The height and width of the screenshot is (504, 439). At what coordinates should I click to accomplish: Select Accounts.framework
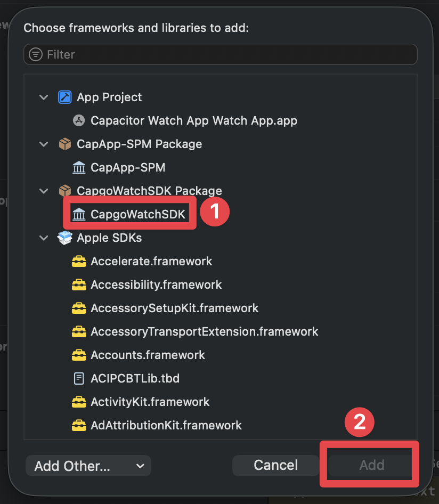click(148, 355)
